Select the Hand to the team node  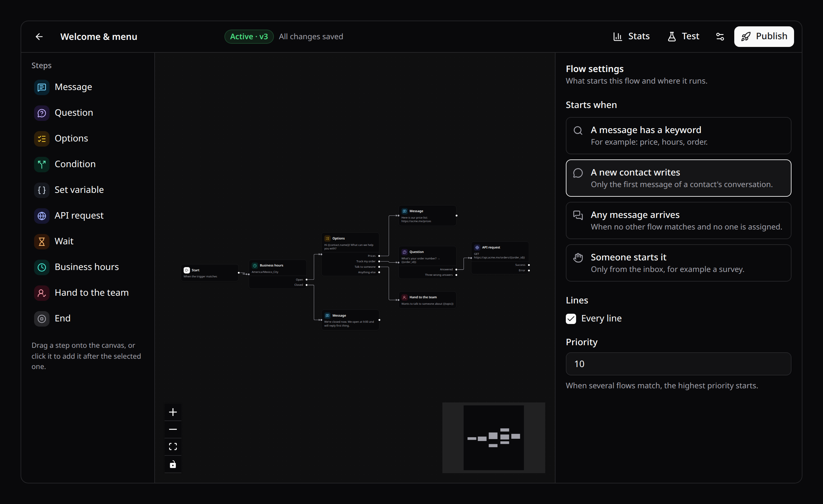(x=427, y=300)
